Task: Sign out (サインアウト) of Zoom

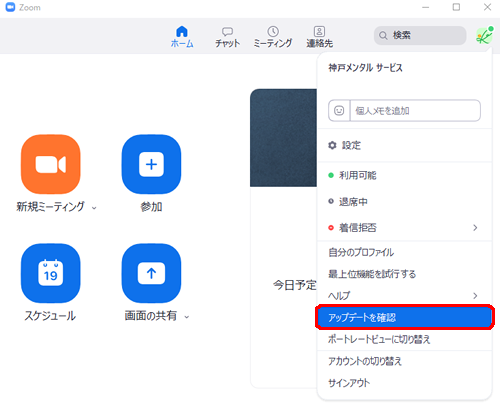Action: [404, 383]
